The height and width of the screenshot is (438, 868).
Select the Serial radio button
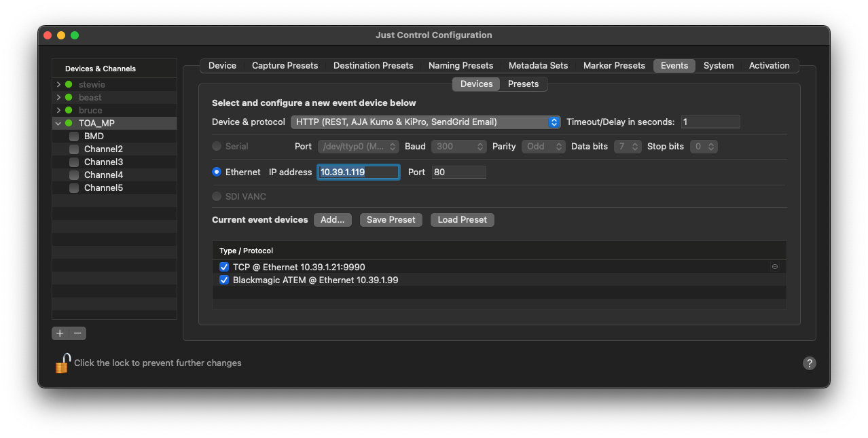(217, 147)
